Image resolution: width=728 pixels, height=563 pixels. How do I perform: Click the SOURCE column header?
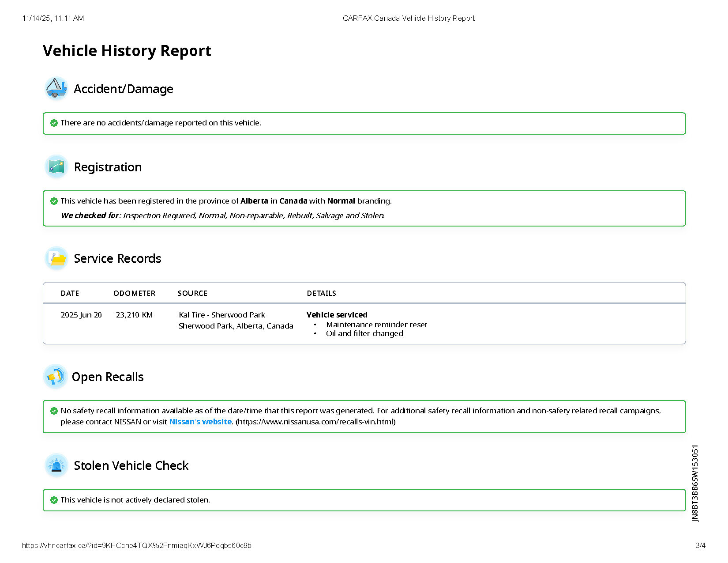tap(192, 293)
